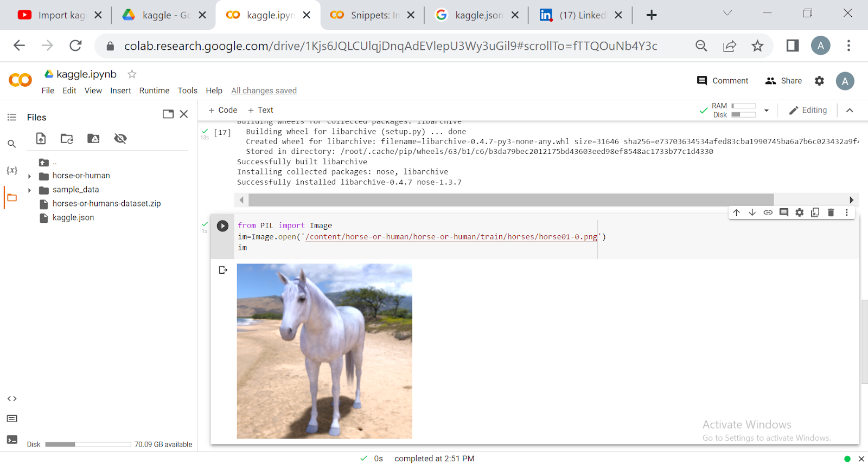Copy link to the cell
The image size is (868, 465).
coord(768,212)
